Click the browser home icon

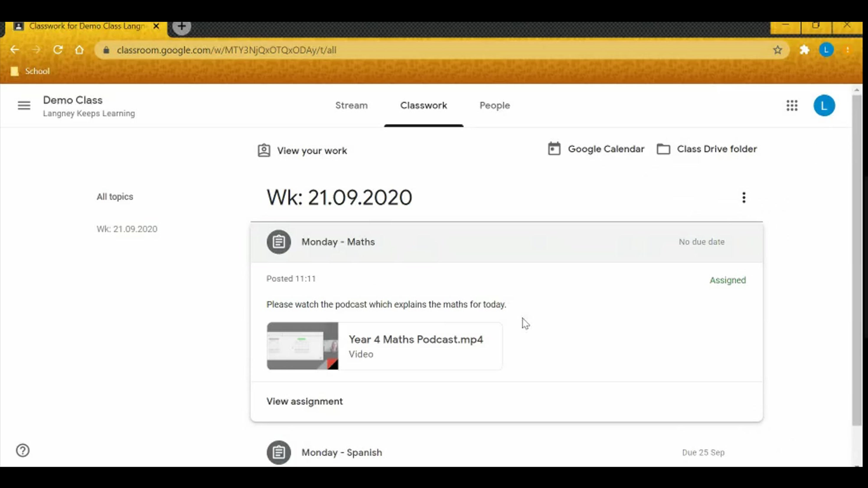[x=79, y=50]
